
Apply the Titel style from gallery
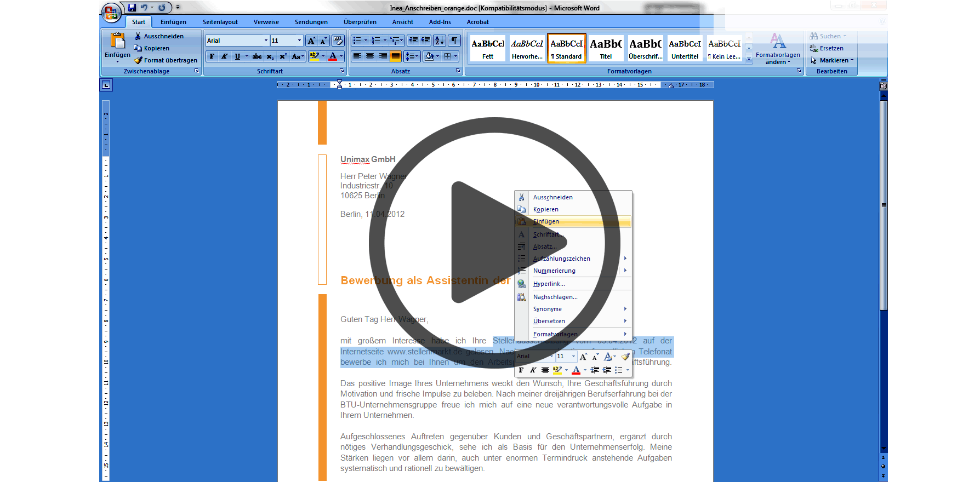point(606,48)
